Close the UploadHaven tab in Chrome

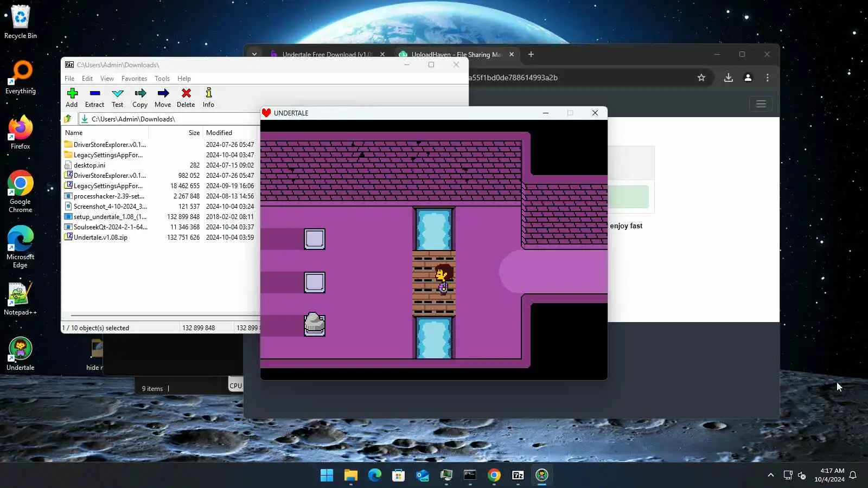(512, 54)
